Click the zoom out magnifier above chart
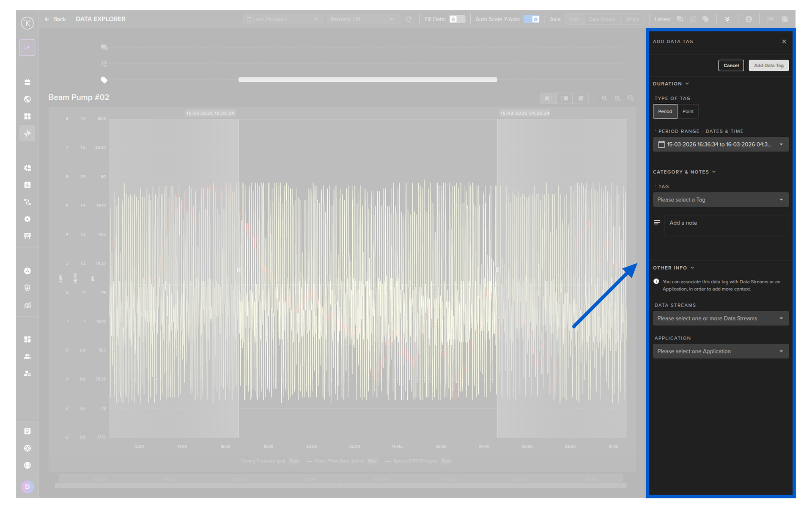 (x=617, y=98)
